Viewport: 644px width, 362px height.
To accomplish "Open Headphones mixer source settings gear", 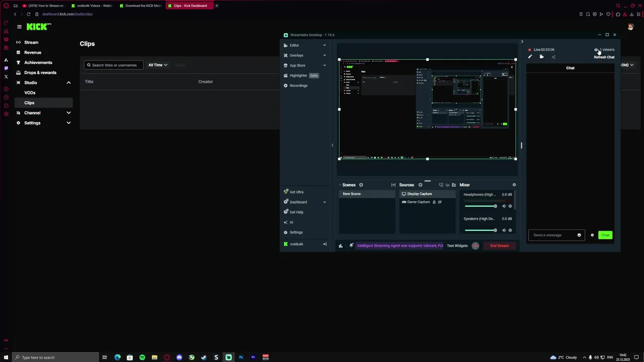I will tap(510, 206).
